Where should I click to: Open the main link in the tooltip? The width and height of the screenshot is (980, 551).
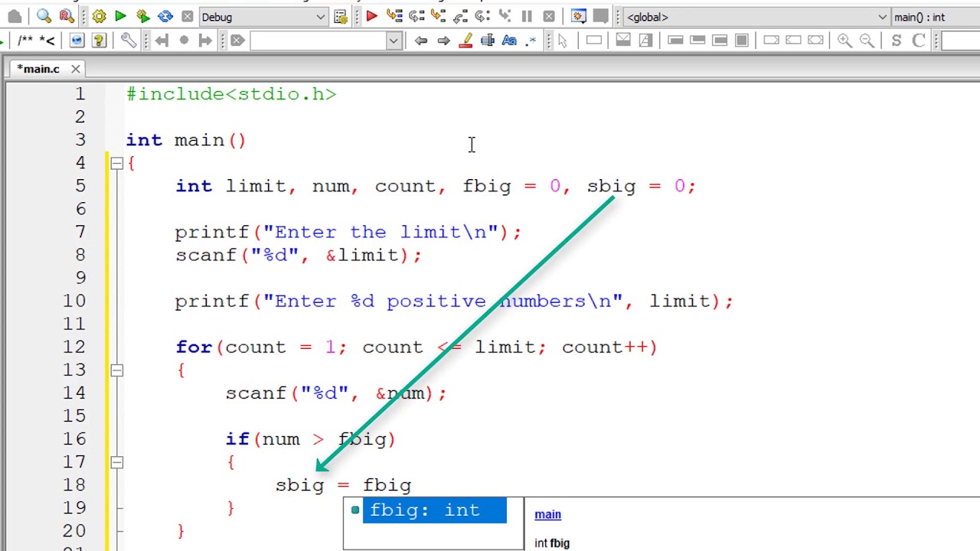point(547,514)
